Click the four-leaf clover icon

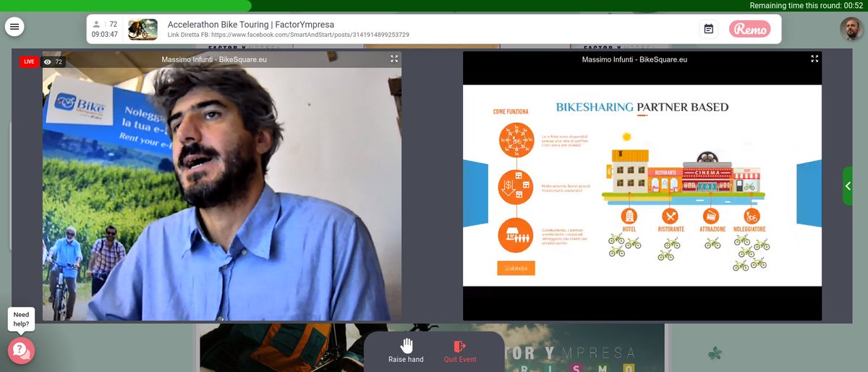(715, 354)
